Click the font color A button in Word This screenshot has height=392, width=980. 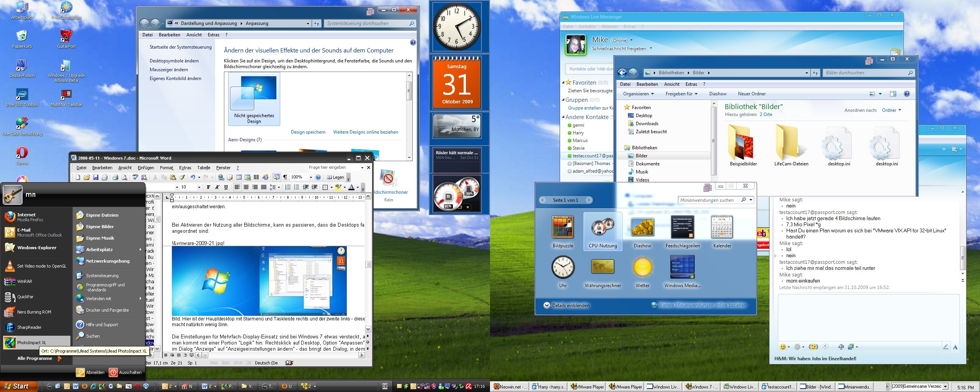pos(351,187)
